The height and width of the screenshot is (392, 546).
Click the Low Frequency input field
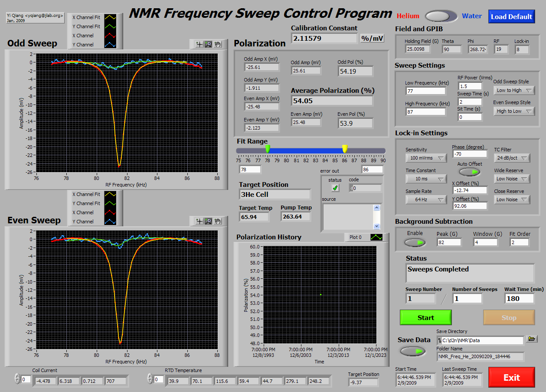[425, 91]
